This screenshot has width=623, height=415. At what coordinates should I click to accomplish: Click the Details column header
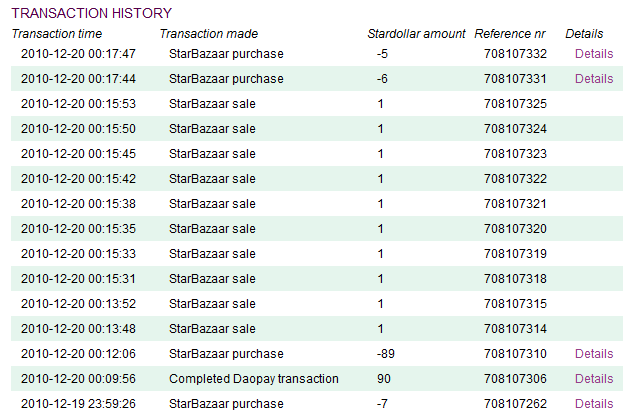[x=584, y=34]
